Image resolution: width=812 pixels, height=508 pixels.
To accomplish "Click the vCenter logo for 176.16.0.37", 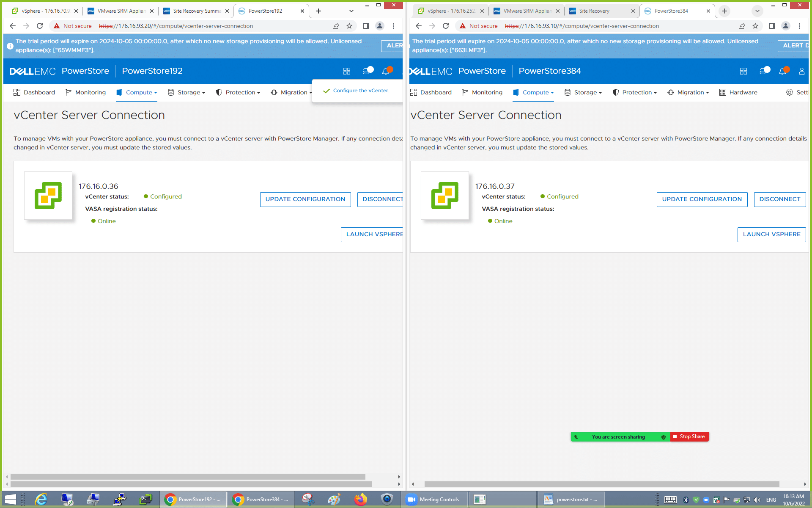I will (445, 195).
